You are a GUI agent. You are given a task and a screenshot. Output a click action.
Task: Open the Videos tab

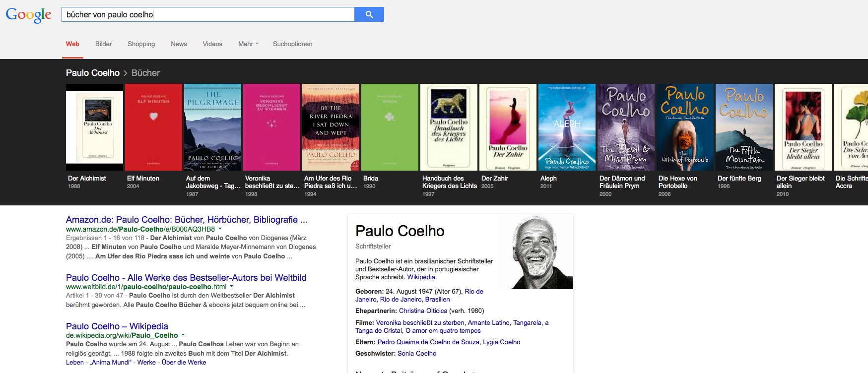coord(212,44)
